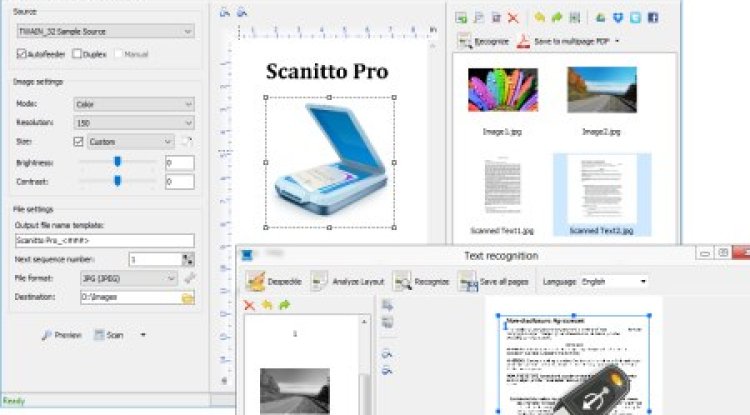Delete selected image with red X
Screen dimensions: 750x415
click(513, 18)
